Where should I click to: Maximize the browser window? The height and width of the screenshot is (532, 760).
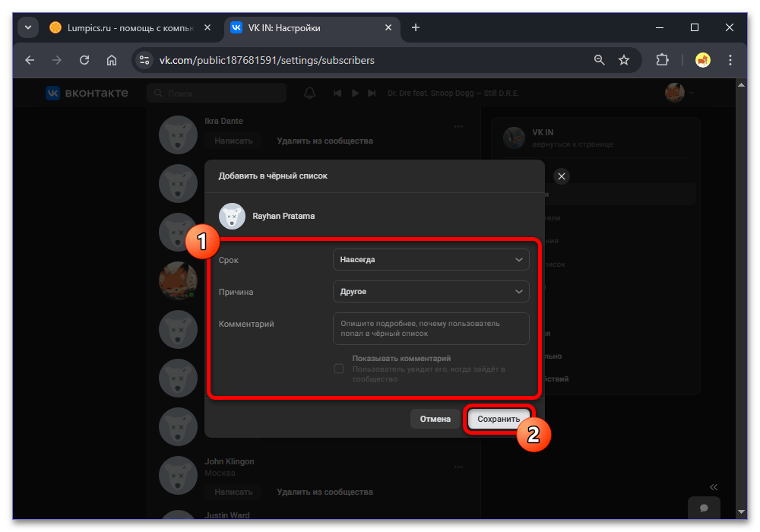click(695, 27)
